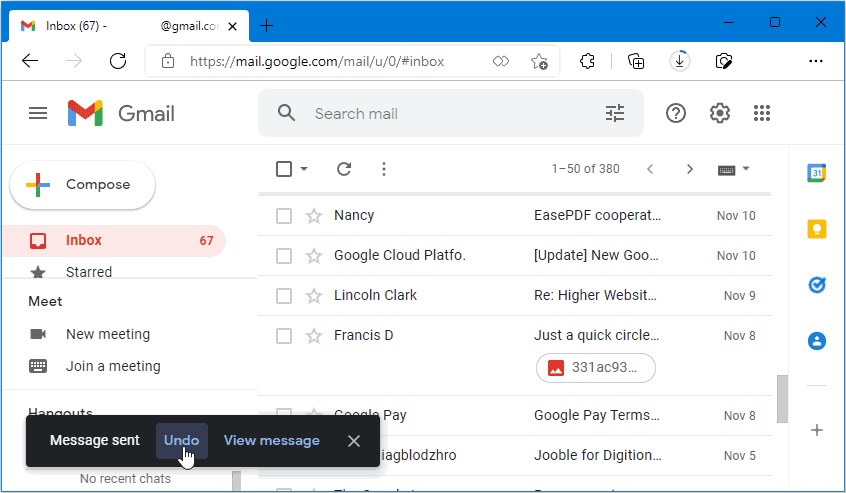Screen dimensions: 846x493
Task: Select the Nancy email checkbox
Action: 284,216
